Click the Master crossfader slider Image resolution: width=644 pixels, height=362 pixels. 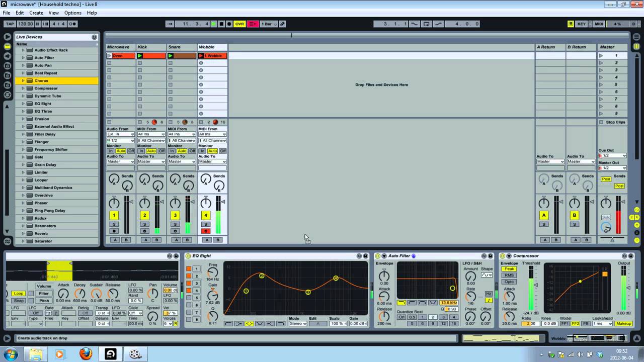pos(612,239)
